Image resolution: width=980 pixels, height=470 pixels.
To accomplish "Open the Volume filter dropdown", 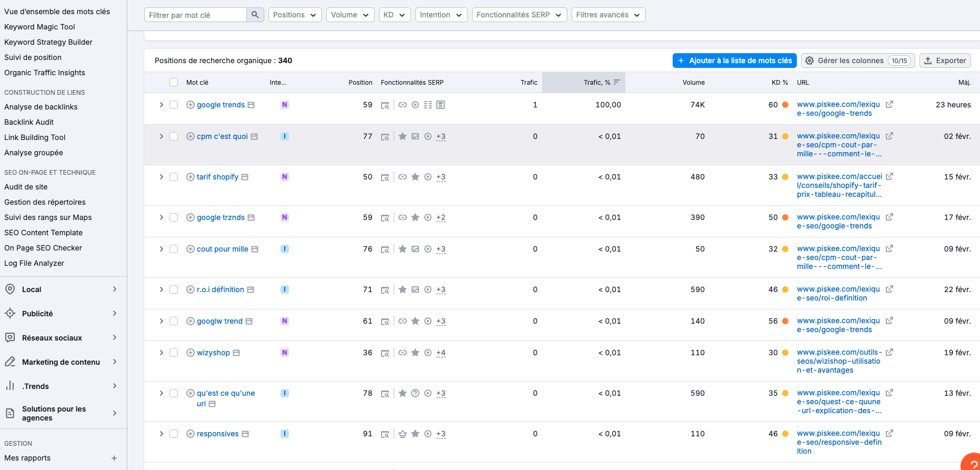I will tap(350, 15).
